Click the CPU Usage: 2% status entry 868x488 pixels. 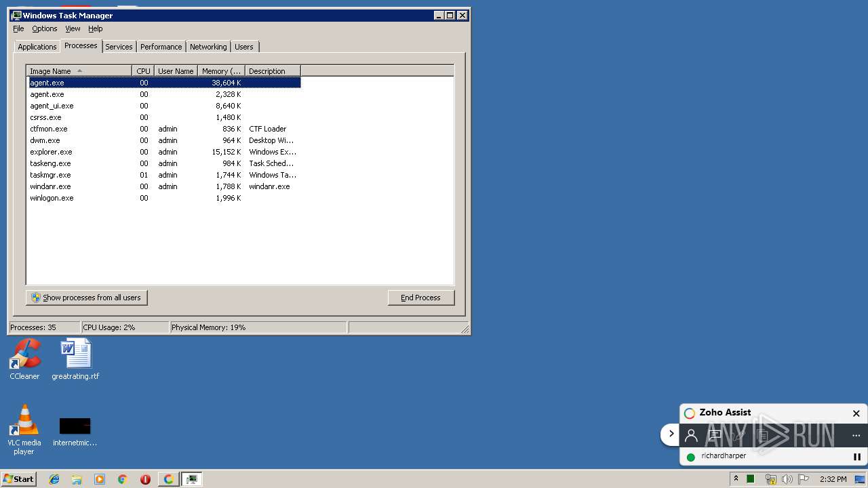tap(125, 327)
